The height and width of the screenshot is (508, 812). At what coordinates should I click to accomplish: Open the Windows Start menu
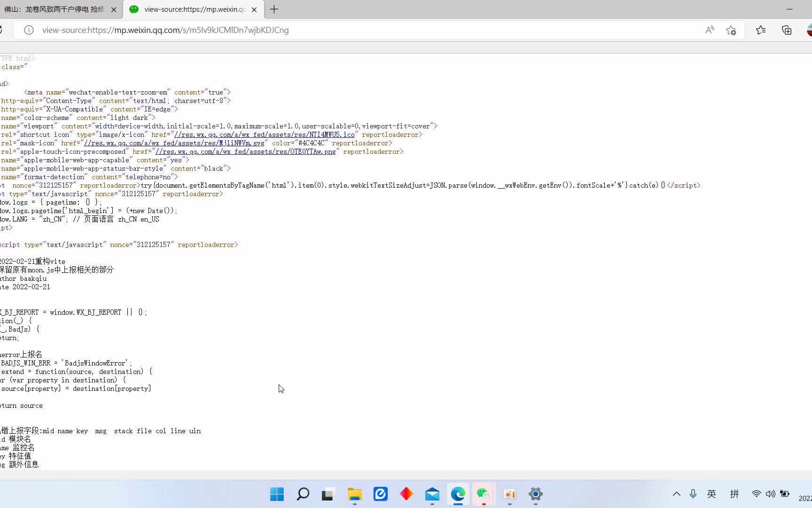[277, 494]
